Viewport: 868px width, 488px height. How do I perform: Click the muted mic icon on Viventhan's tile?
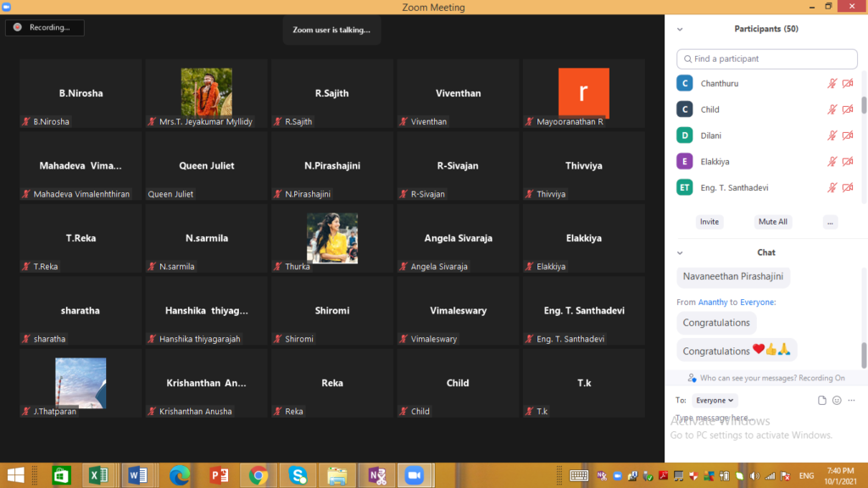tap(403, 121)
